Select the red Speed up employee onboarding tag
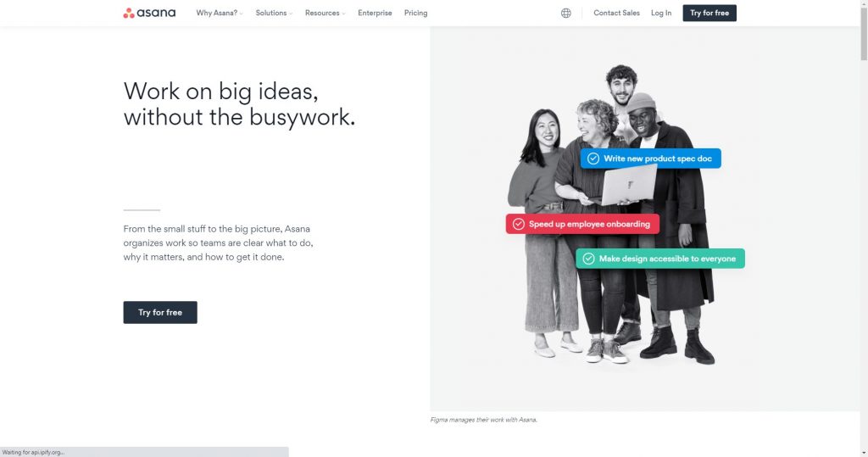Screen dimensions: 868x457 (x=582, y=224)
